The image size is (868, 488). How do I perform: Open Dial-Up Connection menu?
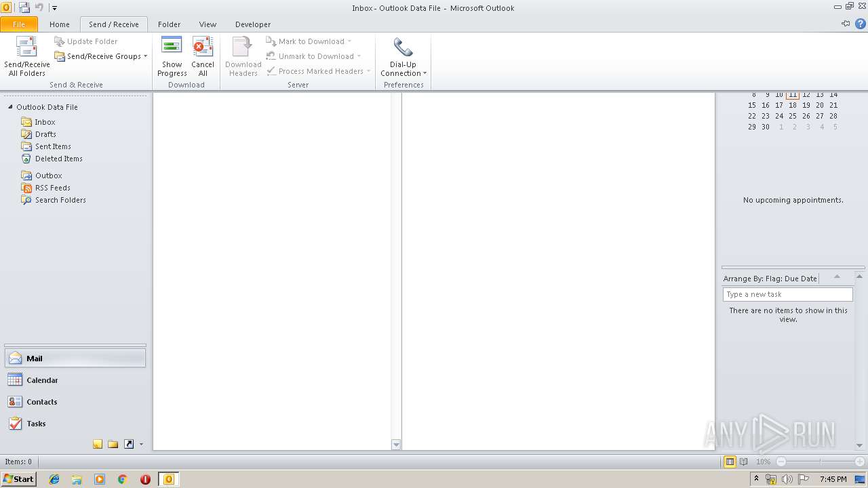(x=403, y=56)
